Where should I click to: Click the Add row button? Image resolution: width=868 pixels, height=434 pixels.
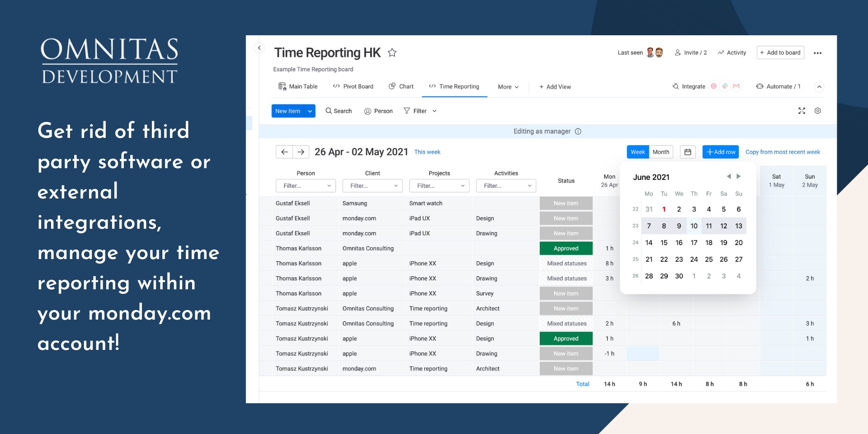(x=721, y=152)
